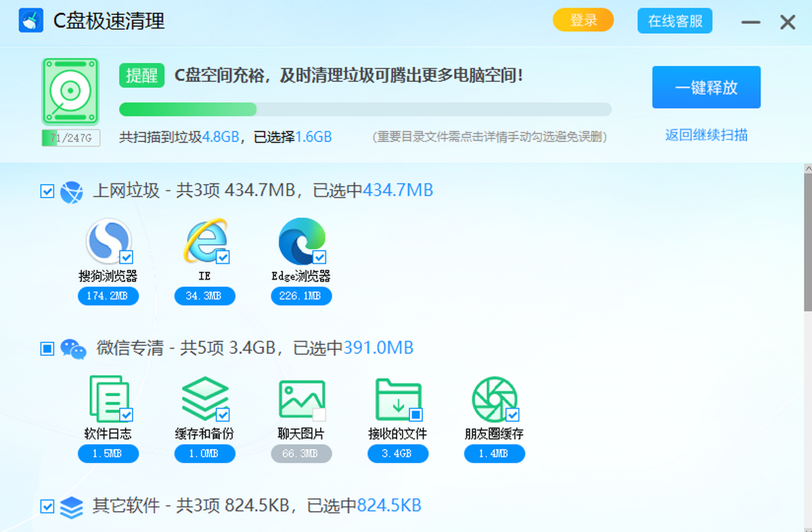Click the 登录 login button
Viewport: 812px width, 532px height.
pyautogui.click(x=583, y=20)
